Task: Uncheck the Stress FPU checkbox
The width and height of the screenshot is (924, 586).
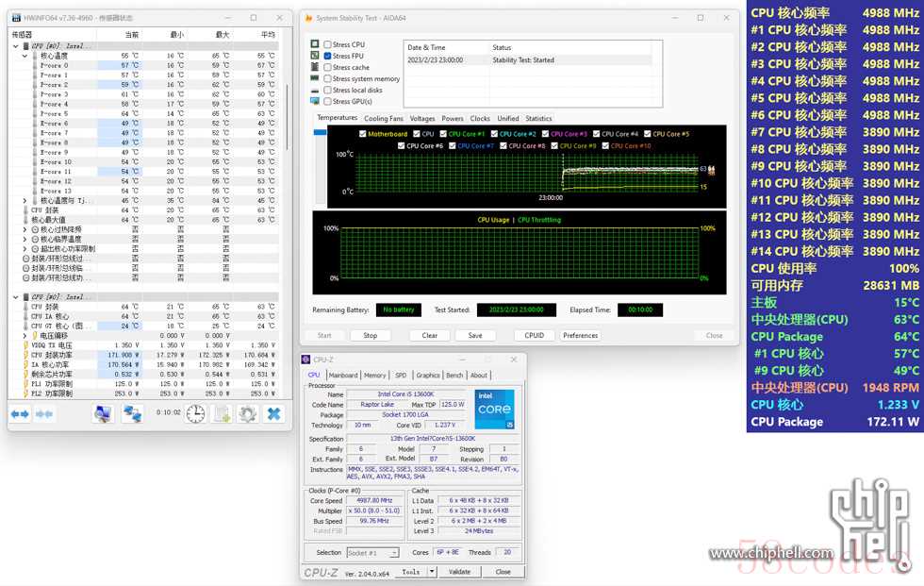Action: click(x=328, y=56)
